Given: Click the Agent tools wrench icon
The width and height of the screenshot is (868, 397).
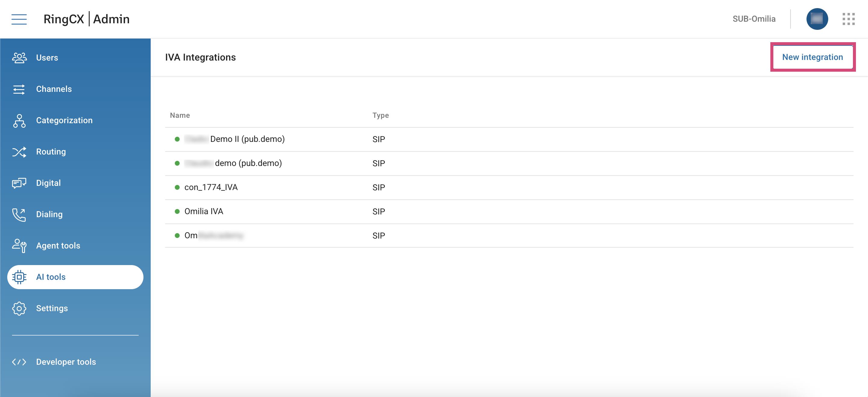Looking at the screenshot, I should (x=19, y=245).
